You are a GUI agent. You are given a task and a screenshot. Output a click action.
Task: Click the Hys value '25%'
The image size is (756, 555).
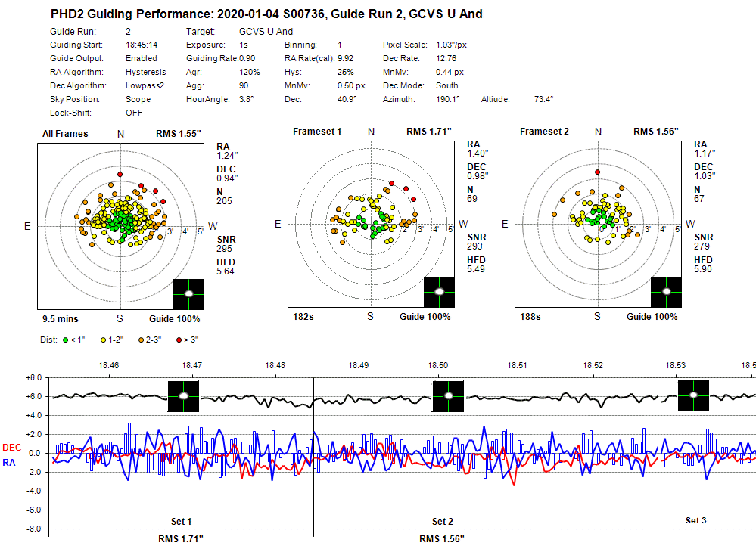click(x=346, y=72)
